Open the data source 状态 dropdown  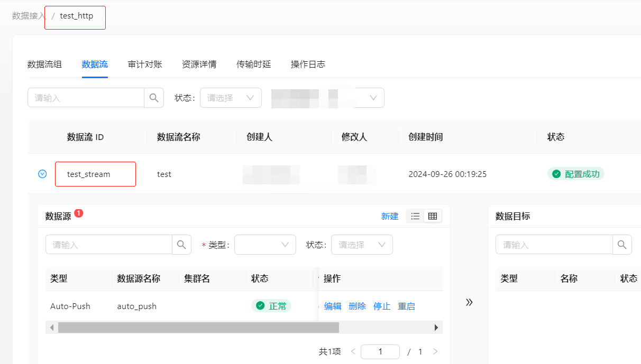click(x=362, y=245)
